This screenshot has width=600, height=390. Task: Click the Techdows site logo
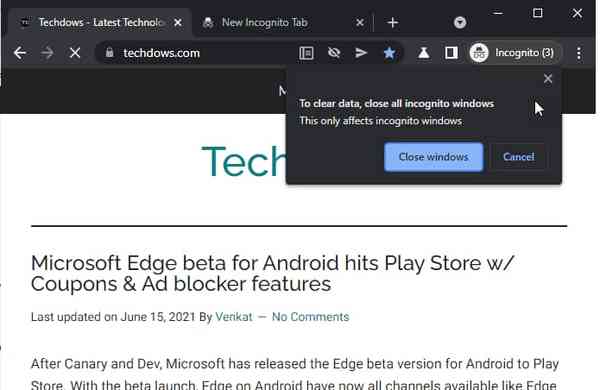(244, 162)
